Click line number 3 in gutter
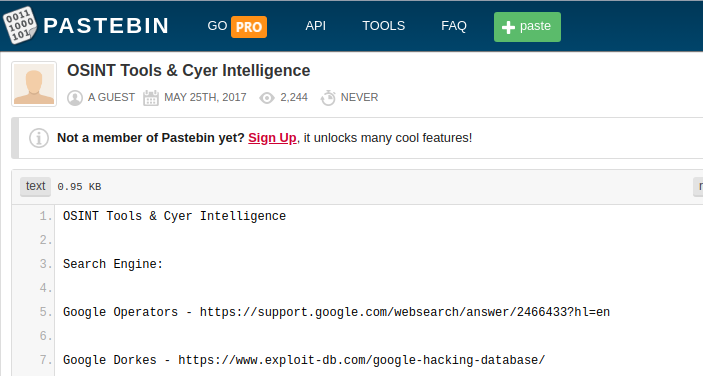 click(45, 264)
